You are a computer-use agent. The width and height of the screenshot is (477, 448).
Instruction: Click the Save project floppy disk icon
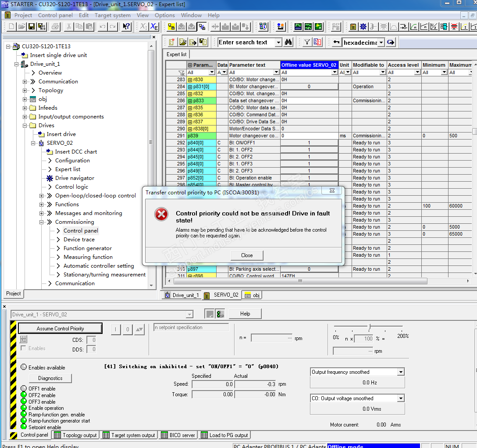point(32,27)
